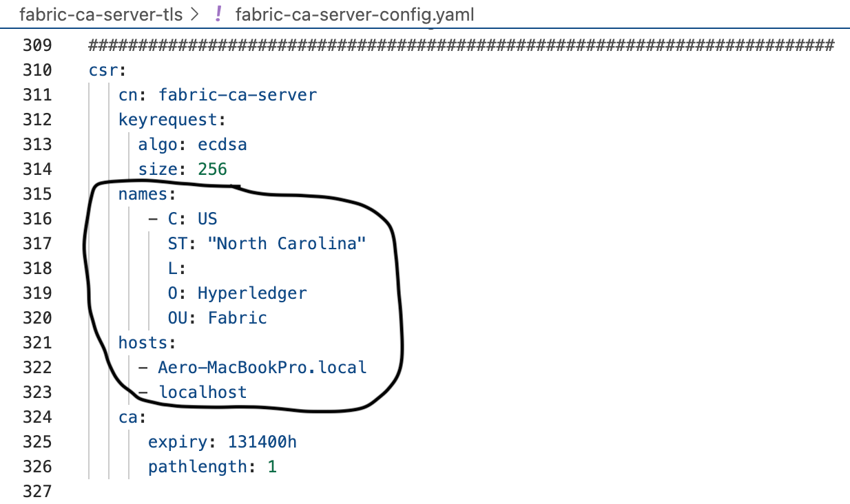Place cursor on the names: key
The height and width of the screenshot is (504, 850).
(x=147, y=194)
